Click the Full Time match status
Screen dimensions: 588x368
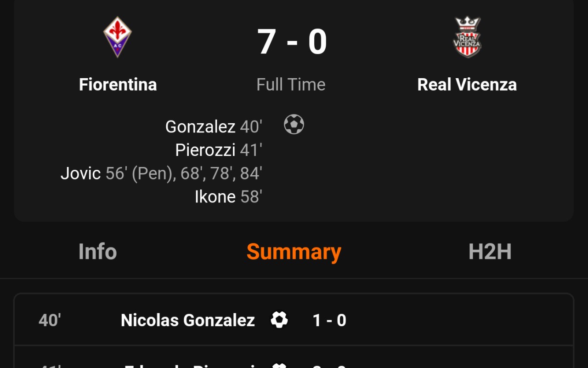pyautogui.click(x=291, y=85)
